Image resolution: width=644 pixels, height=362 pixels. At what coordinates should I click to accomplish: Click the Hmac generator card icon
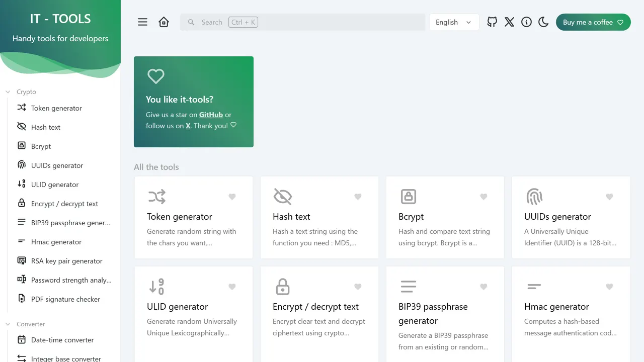click(x=534, y=287)
